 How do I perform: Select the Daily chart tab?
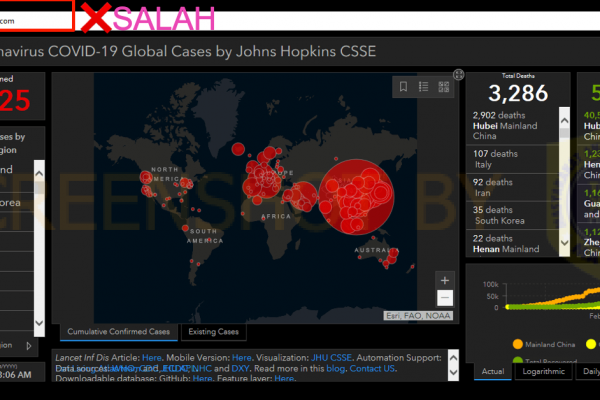[x=591, y=371]
